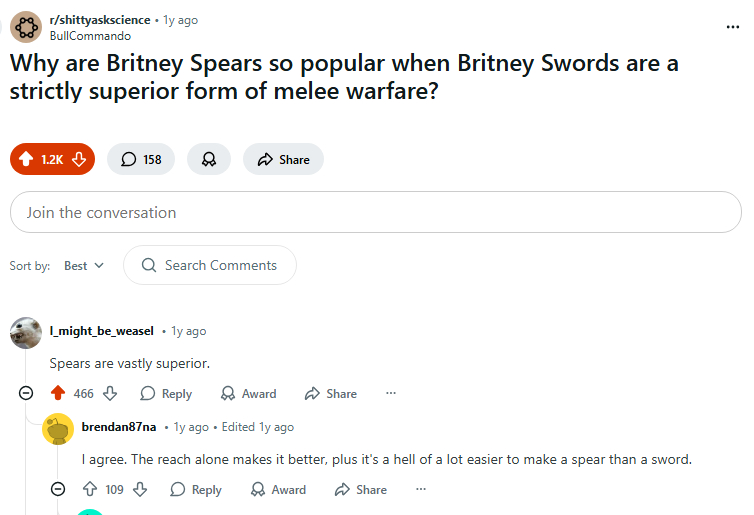
Task: Give an award to the post
Action: click(209, 160)
